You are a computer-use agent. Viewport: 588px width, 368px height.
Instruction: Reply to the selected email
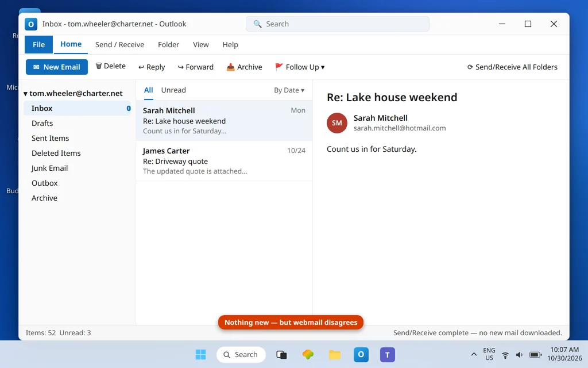pos(152,67)
